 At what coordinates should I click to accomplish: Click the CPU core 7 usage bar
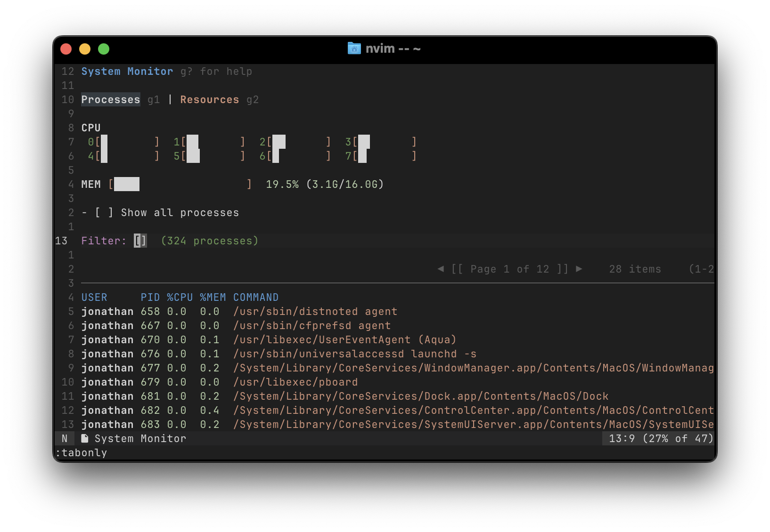(x=385, y=156)
